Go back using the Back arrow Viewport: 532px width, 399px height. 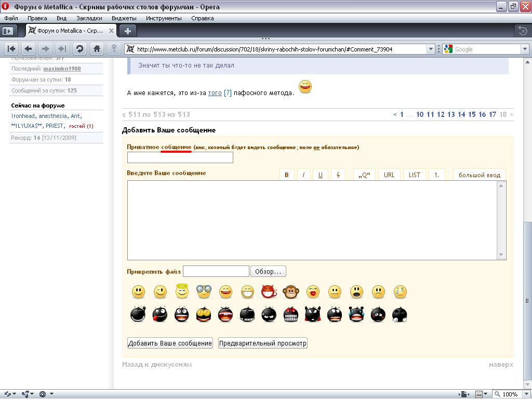click(29, 49)
